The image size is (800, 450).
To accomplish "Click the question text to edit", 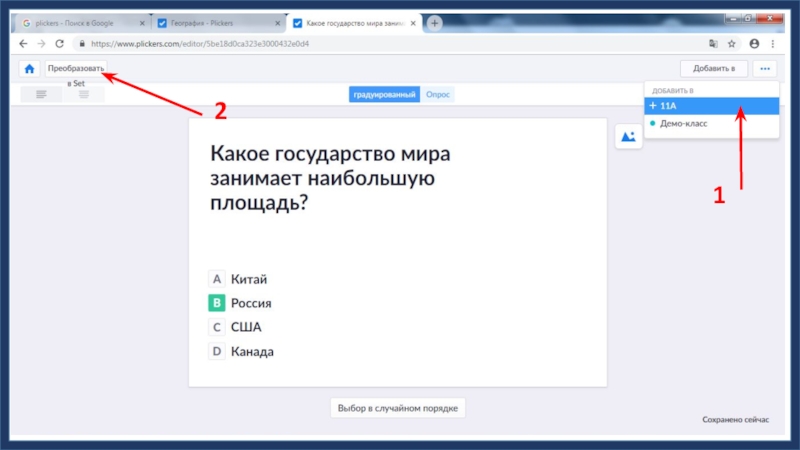I will tap(330, 178).
